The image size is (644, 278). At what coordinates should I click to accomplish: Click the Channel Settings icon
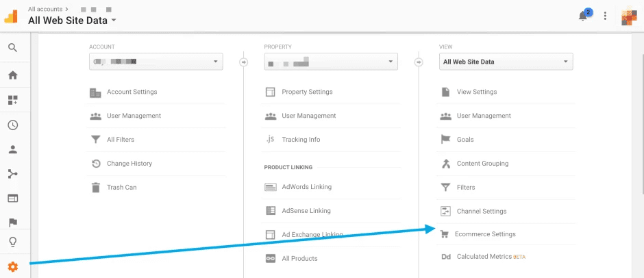[x=445, y=211]
